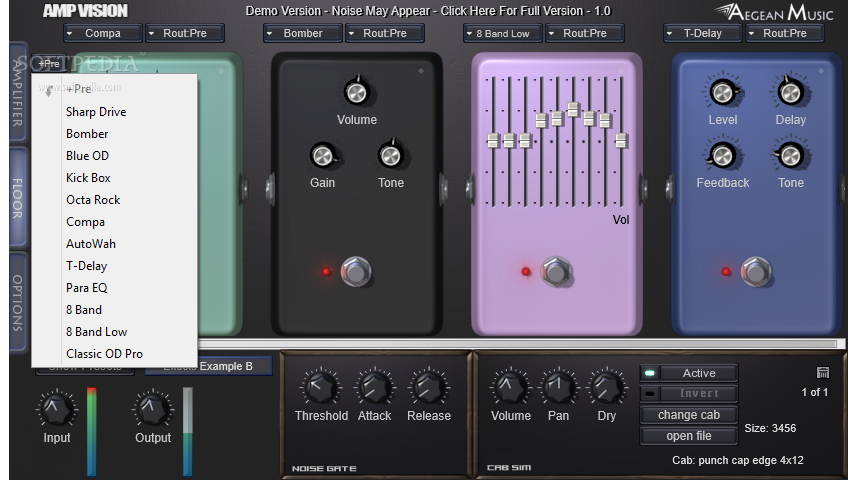Adjust the Bomber pedal Tone knob

tap(390, 156)
